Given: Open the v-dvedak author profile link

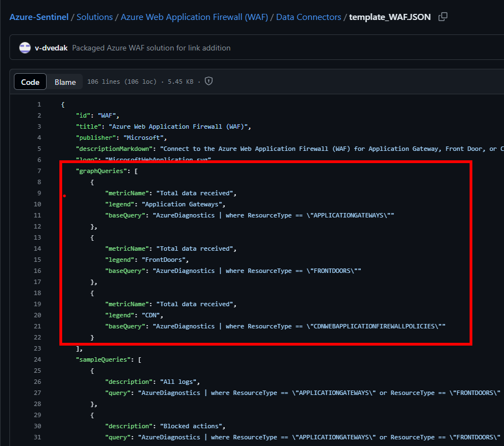Looking at the screenshot, I should click(x=51, y=48).
